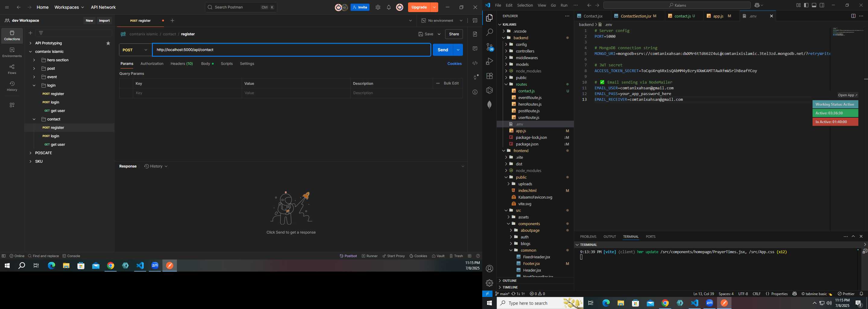Toggle two-pane view in Postman
Image resolution: width=868 pixels, height=309 pixels.
(x=470, y=256)
